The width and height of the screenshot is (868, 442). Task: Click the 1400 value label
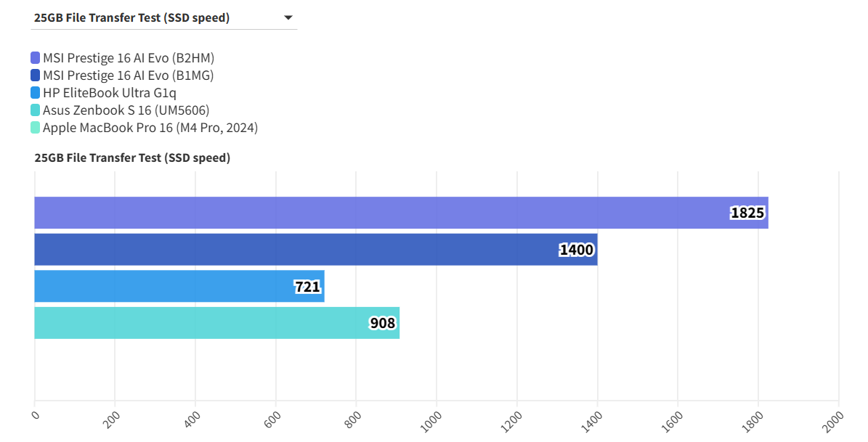pyautogui.click(x=577, y=250)
